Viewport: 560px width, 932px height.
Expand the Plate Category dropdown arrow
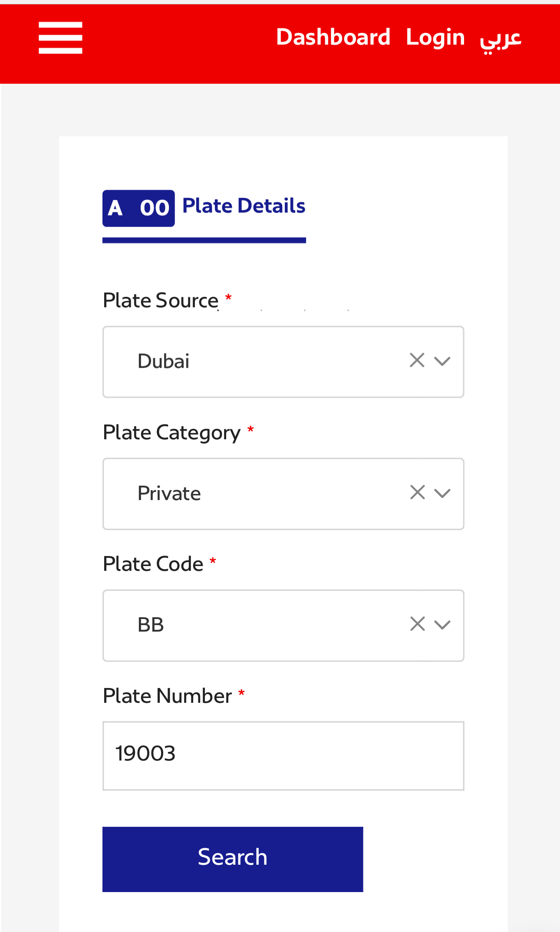(442, 493)
